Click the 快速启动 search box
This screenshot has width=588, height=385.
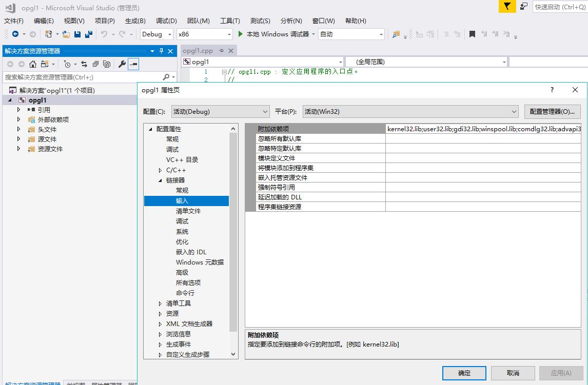(560, 7)
